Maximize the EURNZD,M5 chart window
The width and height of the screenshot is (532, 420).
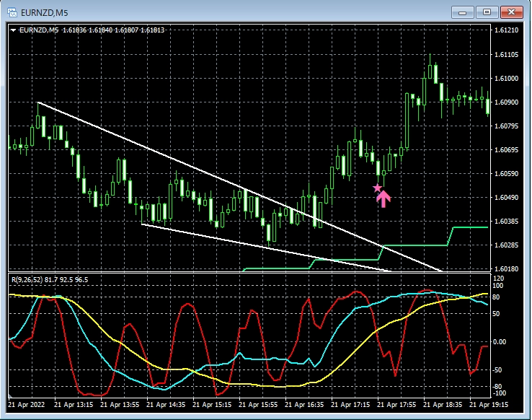coord(488,12)
